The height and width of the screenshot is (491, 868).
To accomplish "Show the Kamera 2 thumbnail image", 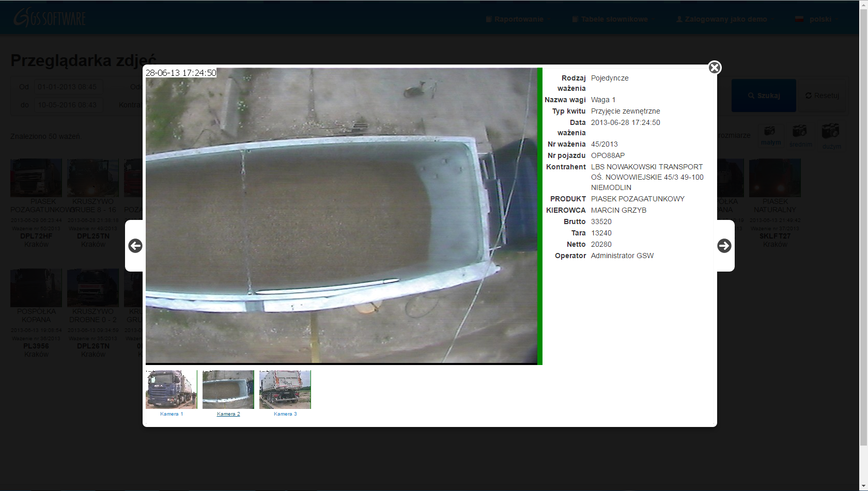I will pyautogui.click(x=228, y=389).
